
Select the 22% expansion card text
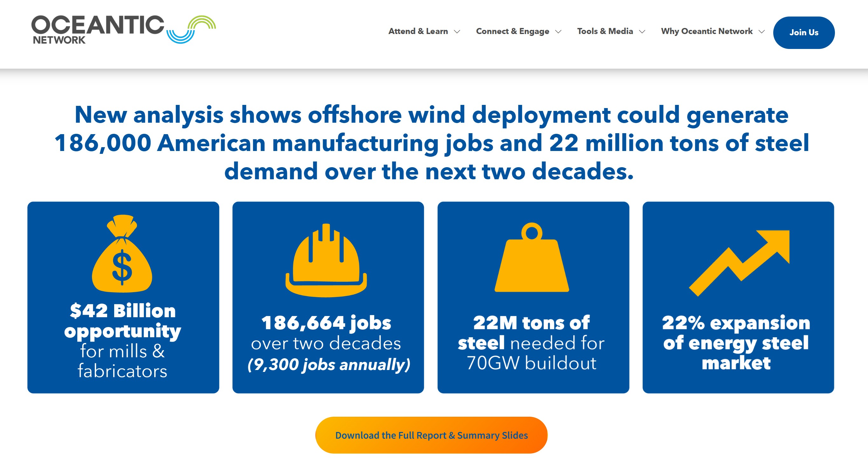pyautogui.click(x=736, y=343)
